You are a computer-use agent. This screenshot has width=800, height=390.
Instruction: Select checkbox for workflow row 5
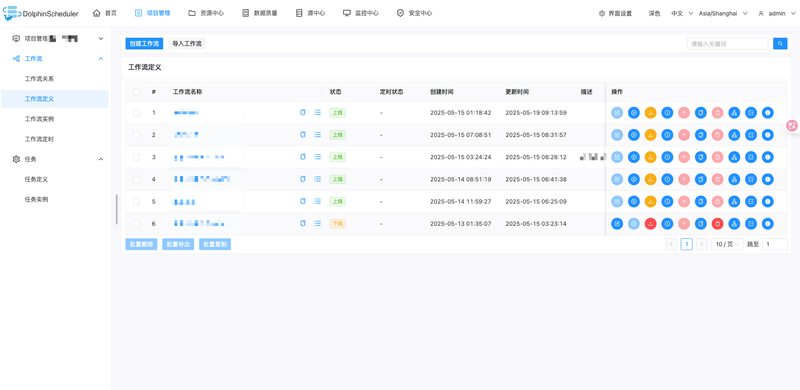point(136,202)
